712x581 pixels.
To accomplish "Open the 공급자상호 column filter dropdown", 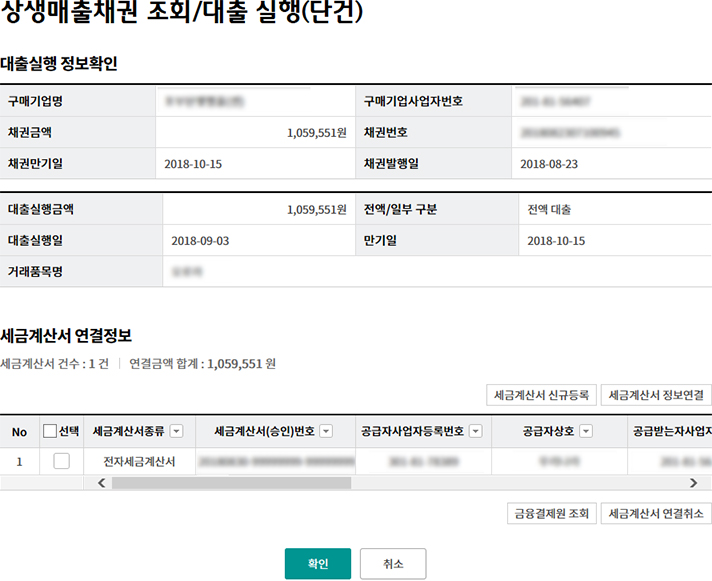I will [x=586, y=432].
